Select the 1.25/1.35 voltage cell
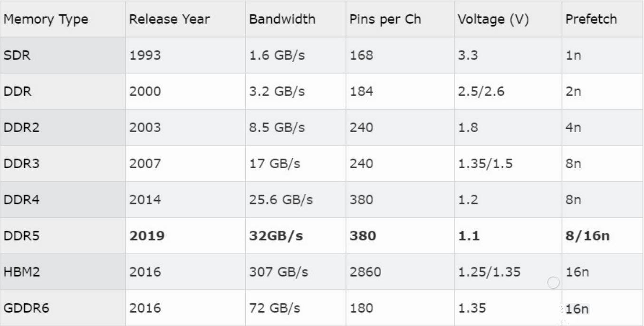644x326 pixels. coord(489,272)
